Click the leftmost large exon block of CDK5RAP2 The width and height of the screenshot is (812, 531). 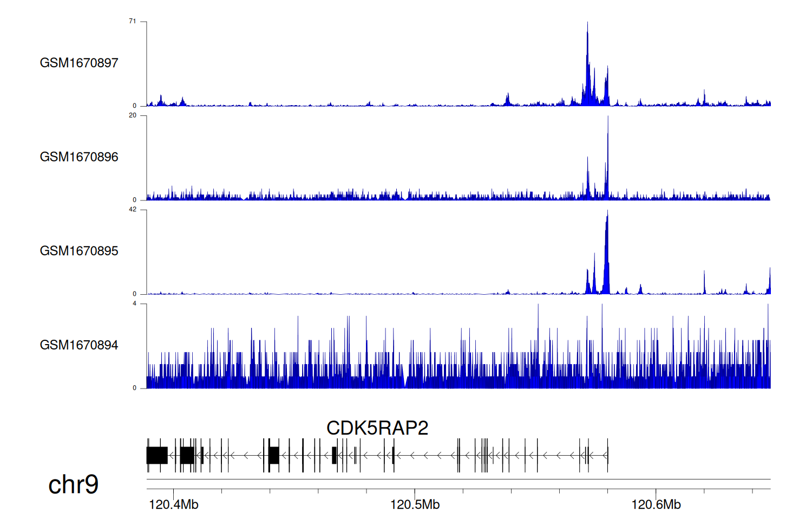point(157,455)
